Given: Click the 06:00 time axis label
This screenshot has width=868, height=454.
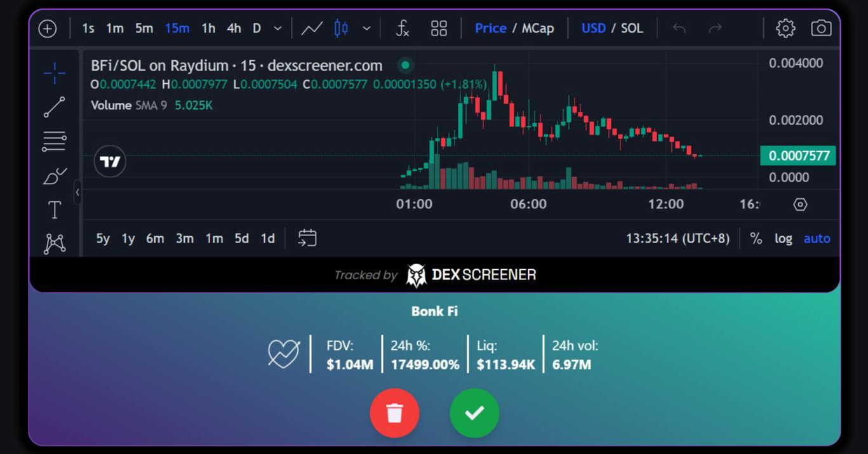Looking at the screenshot, I should [x=528, y=204].
